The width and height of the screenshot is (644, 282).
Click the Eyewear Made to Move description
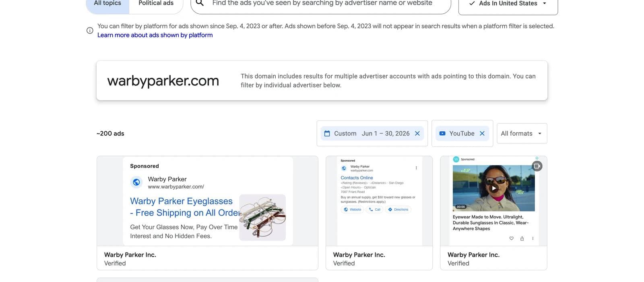(x=491, y=223)
